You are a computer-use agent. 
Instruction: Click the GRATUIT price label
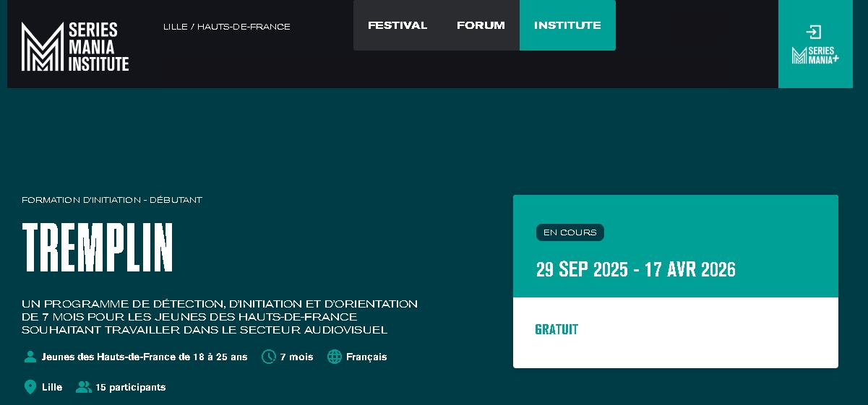557,330
